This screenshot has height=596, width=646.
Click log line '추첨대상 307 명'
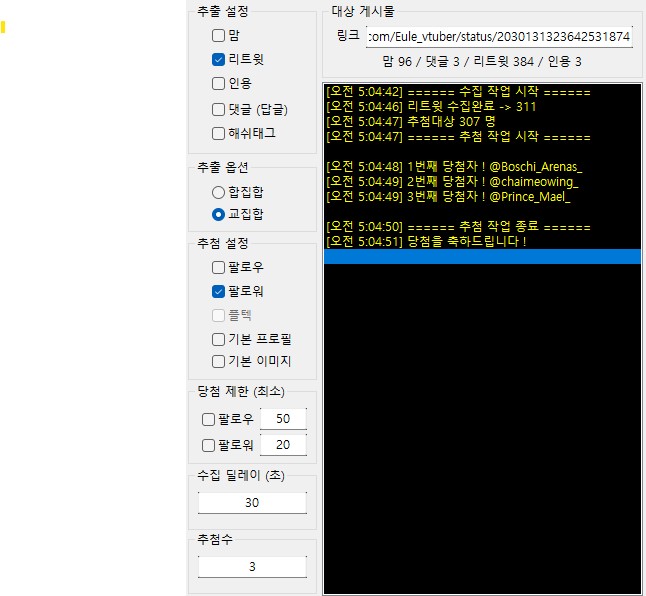[482, 122]
